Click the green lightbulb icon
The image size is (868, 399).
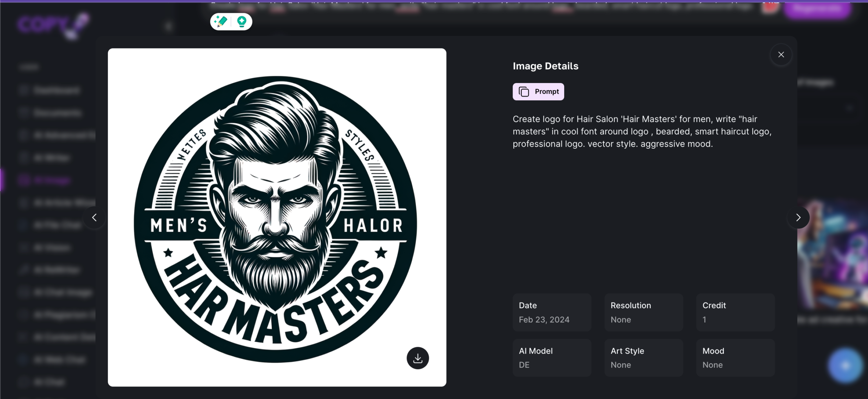click(241, 22)
